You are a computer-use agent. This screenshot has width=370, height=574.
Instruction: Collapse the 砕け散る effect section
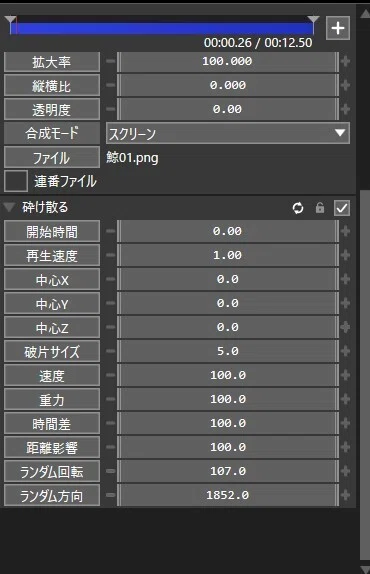[9, 207]
